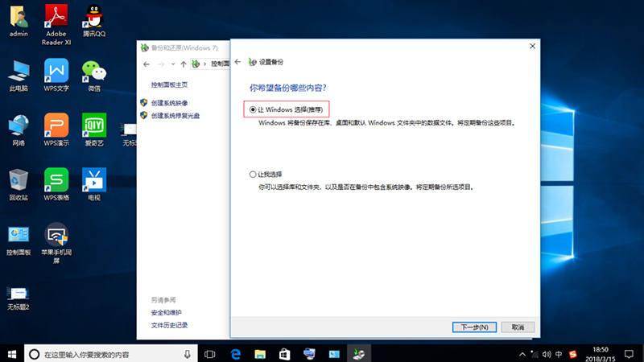
Task: Select the 网络 network desktop icon
Action: point(19,130)
